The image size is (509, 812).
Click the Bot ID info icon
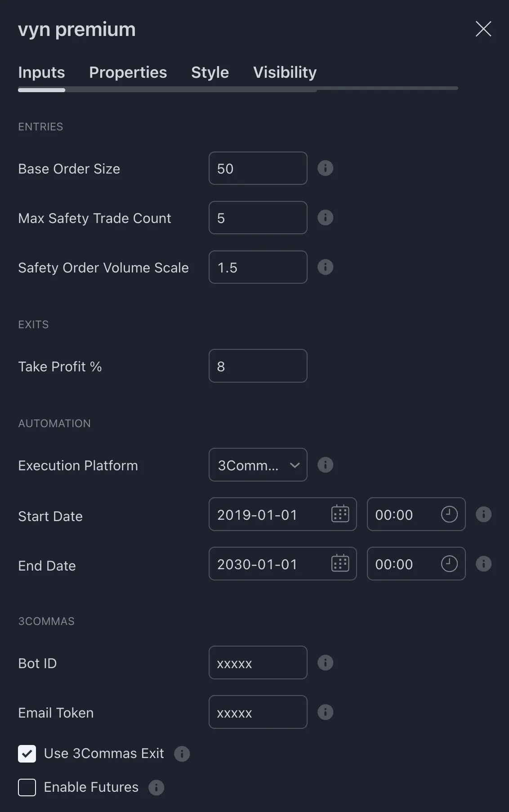click(325, 663)
